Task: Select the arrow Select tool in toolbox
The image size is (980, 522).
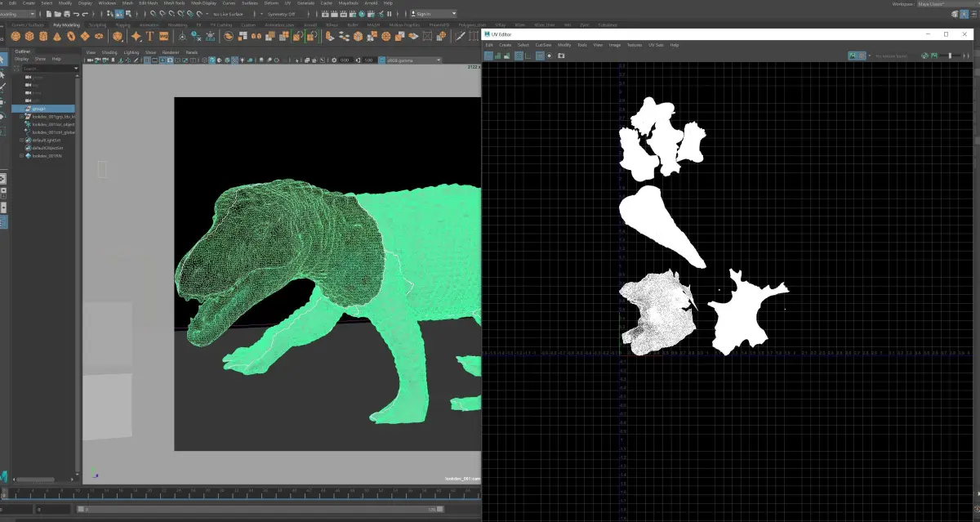Action: point(2,60)
